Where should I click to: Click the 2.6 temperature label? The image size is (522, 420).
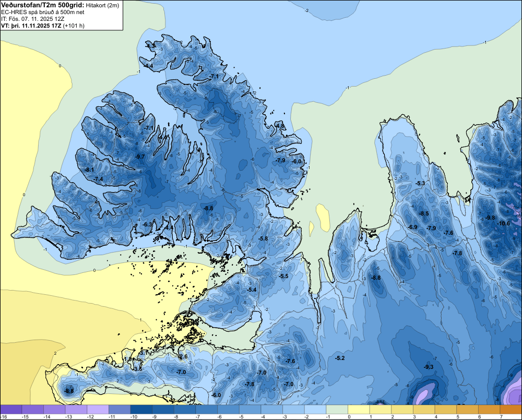coord(183,356)
